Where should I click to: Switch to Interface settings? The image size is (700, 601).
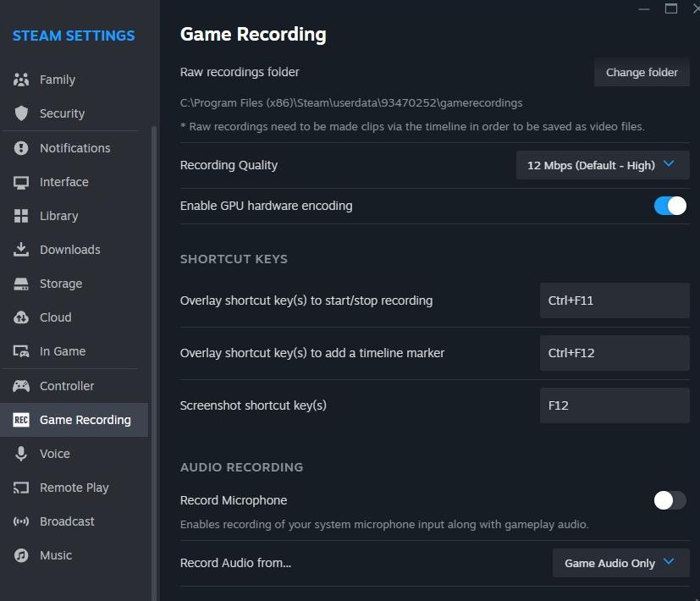point(63,182)
